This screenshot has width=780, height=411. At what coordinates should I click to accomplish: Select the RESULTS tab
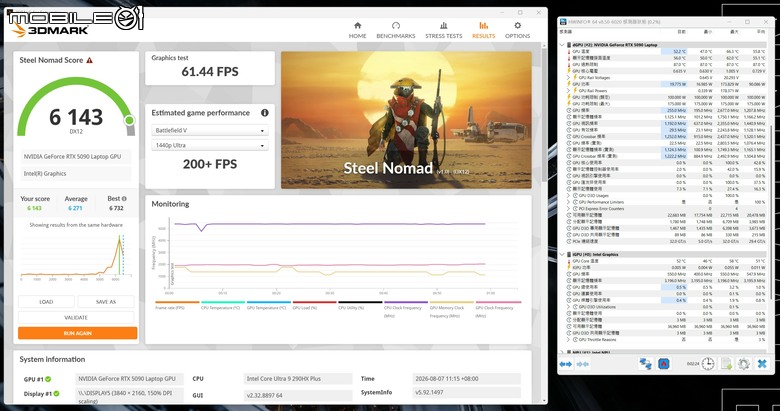(x=484, y=30)
